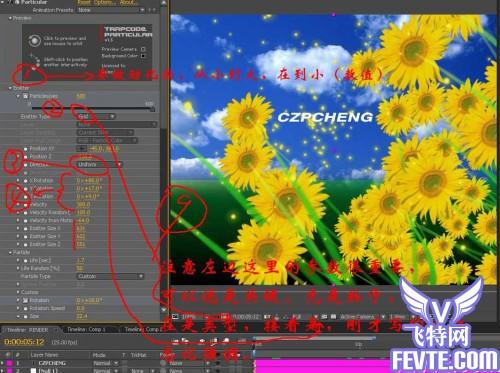The image size is (500, 373).
Task: Collapse the Particle section
Action: pos(10,252)
